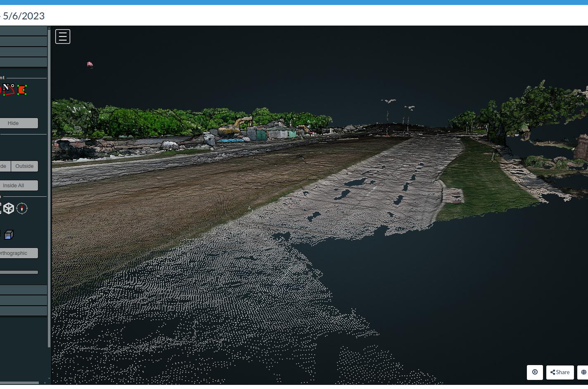Click the globe icon button
Image resolution: width=588 pixels, height=389 pixels.
(583, 372)
